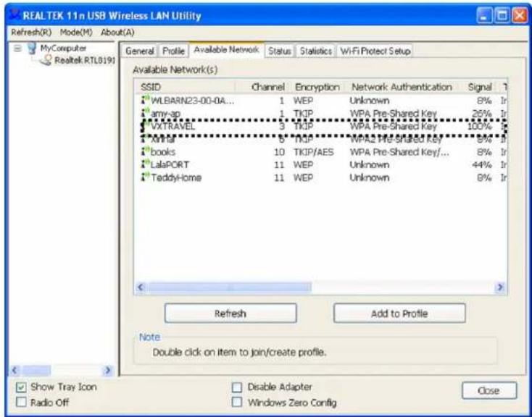The image size is (532, 417).
Task: Click Unknown authentication cell for LalaPORT
Action: [370, 165]
